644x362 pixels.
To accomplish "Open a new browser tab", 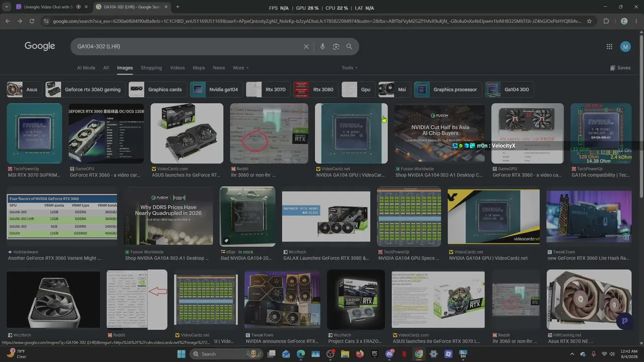I will pos(178,7).
